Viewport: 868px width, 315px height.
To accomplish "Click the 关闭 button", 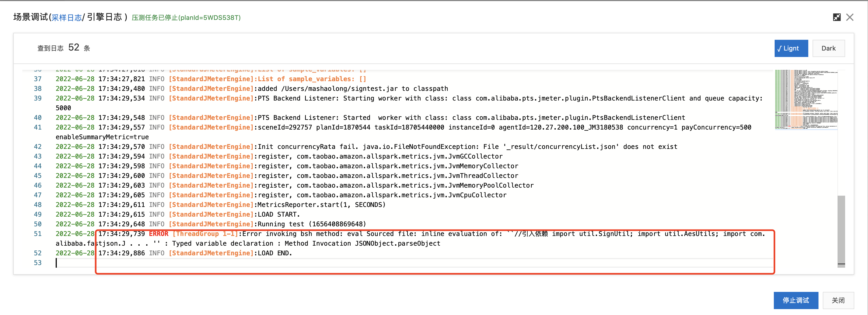I will 838,300.
